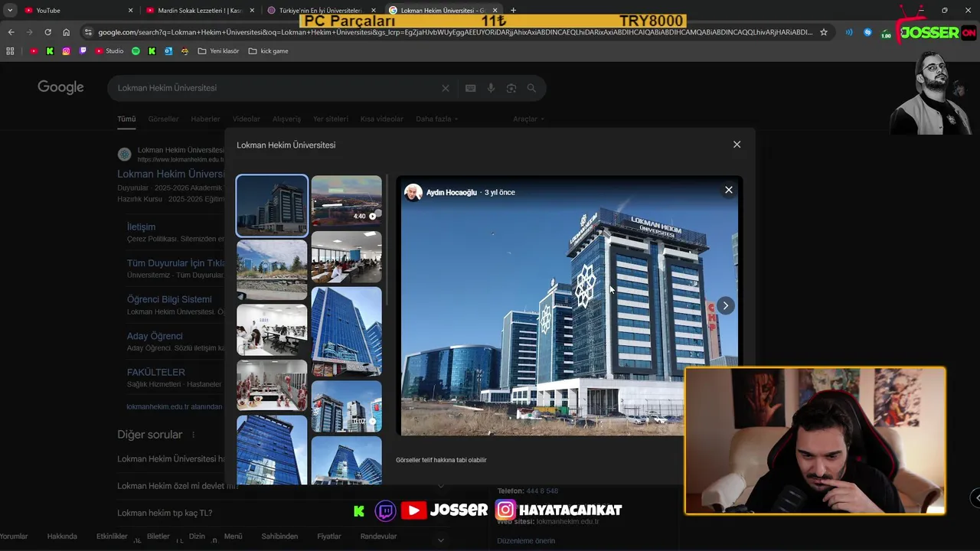Open the Yeni klasör bookmark folder
Image resolution: width=980 pixels, height=551 pixels.
coord(218,51)
